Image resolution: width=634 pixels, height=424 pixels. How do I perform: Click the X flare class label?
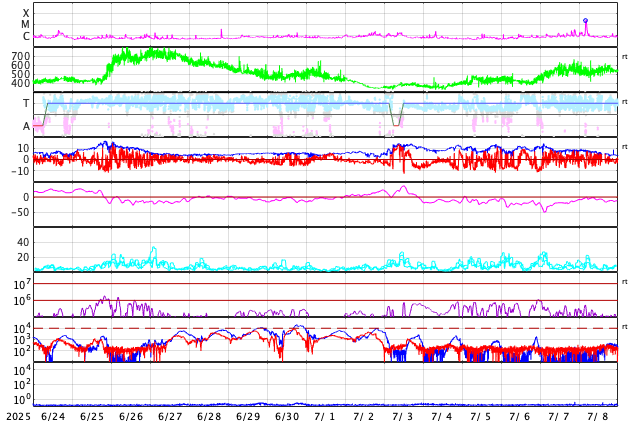[26, 13]
